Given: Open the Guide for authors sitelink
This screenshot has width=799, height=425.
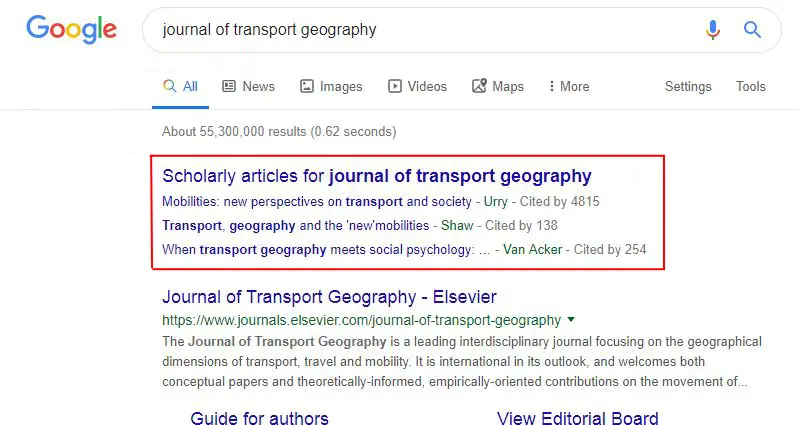Looking at the screenshot, I should [x=259, y=419].
